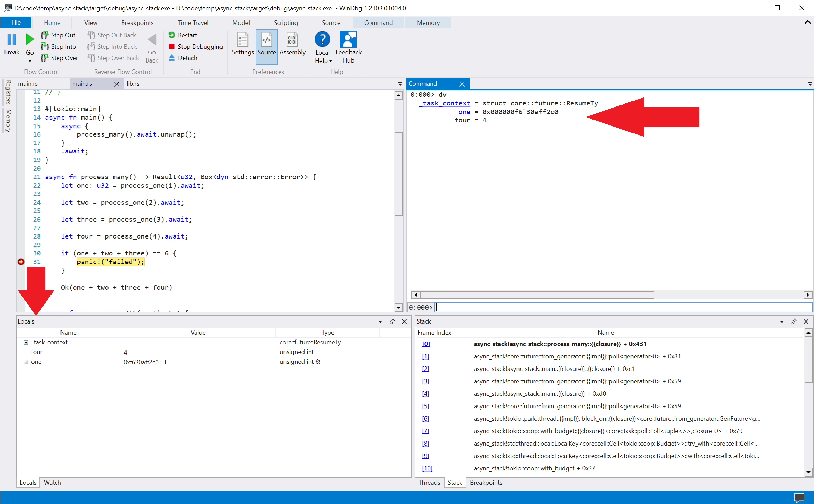This screenshot has height=504, width=814.
Task: Click Stop Debugging
Action: click(x=196, y=47)
